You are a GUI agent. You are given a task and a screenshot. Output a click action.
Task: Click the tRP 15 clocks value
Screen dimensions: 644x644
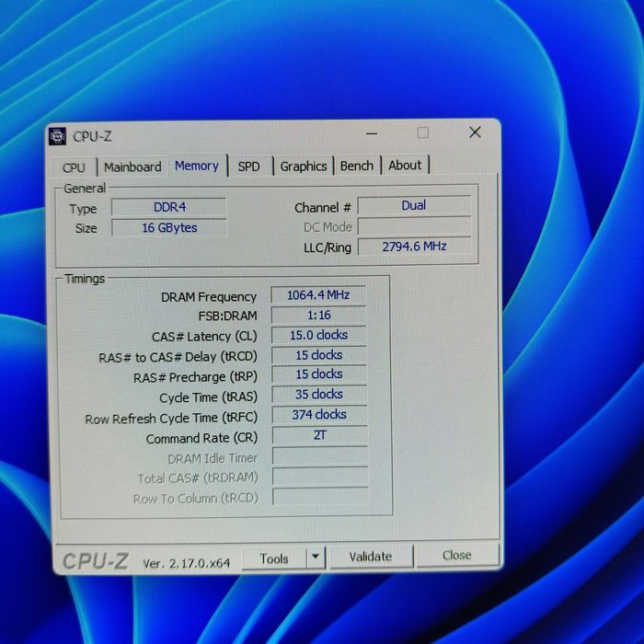[319, 374]
